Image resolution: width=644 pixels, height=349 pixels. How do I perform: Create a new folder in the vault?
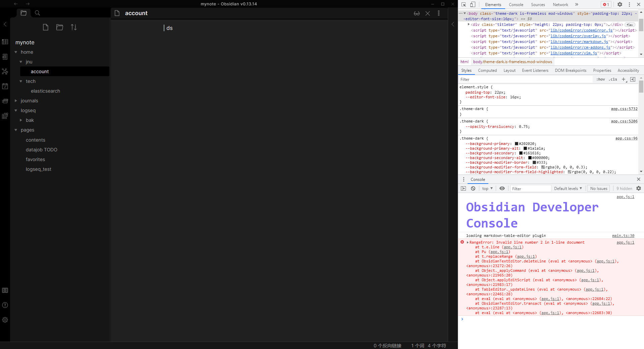click(x=60, y=27)
